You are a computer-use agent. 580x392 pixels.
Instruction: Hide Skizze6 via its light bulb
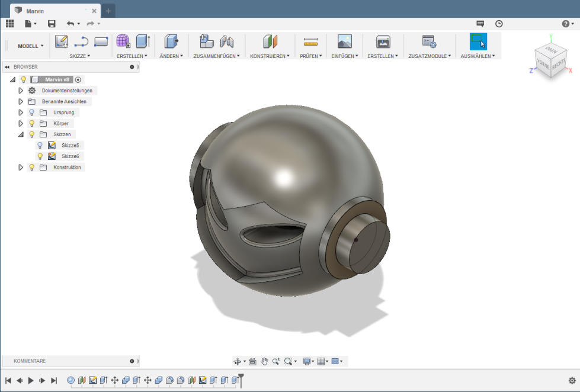pos(40,156)
